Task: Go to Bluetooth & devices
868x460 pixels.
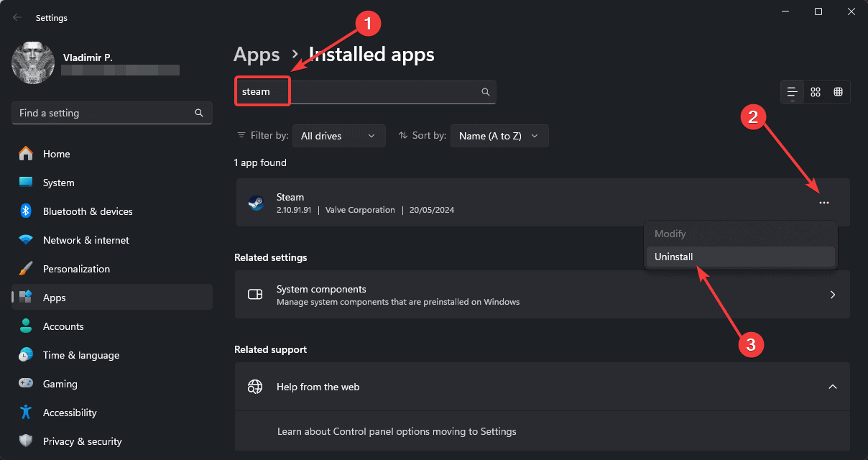Action: (111, 211)
